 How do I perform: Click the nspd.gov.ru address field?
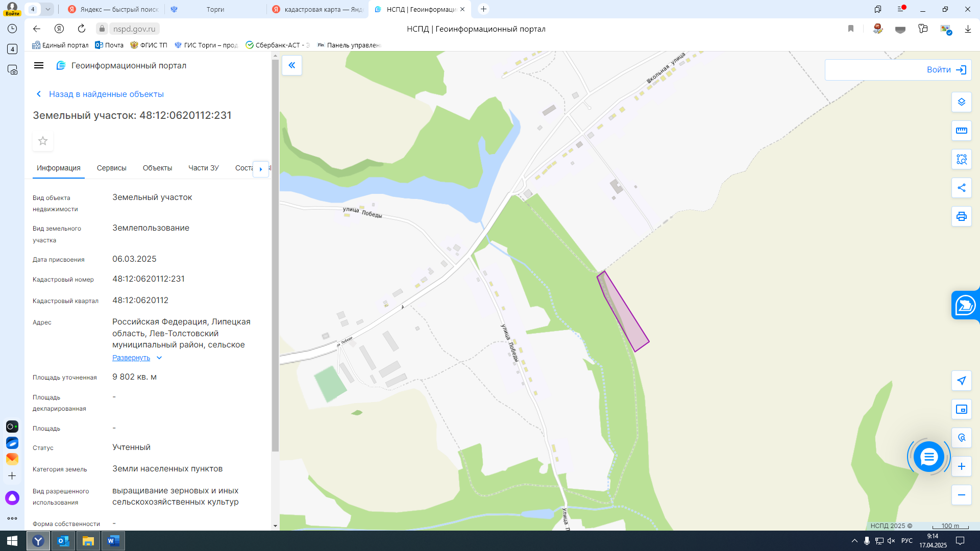[134, 29]
